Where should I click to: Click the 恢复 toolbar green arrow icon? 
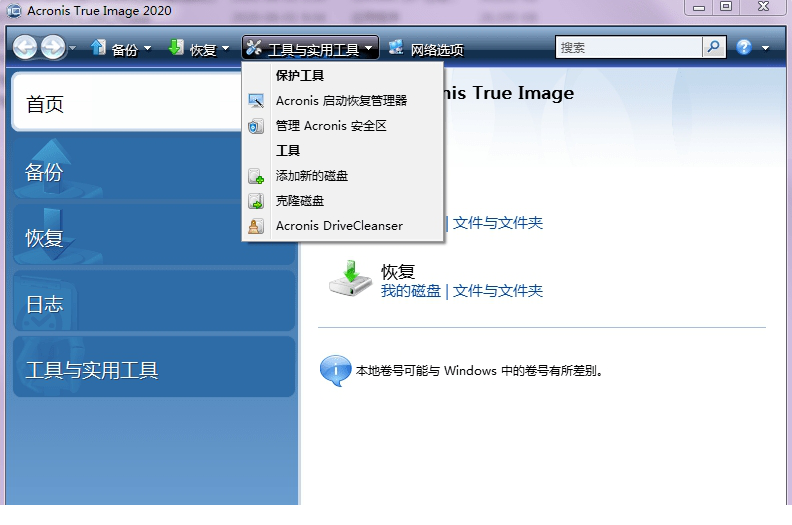tap(176, 48)
